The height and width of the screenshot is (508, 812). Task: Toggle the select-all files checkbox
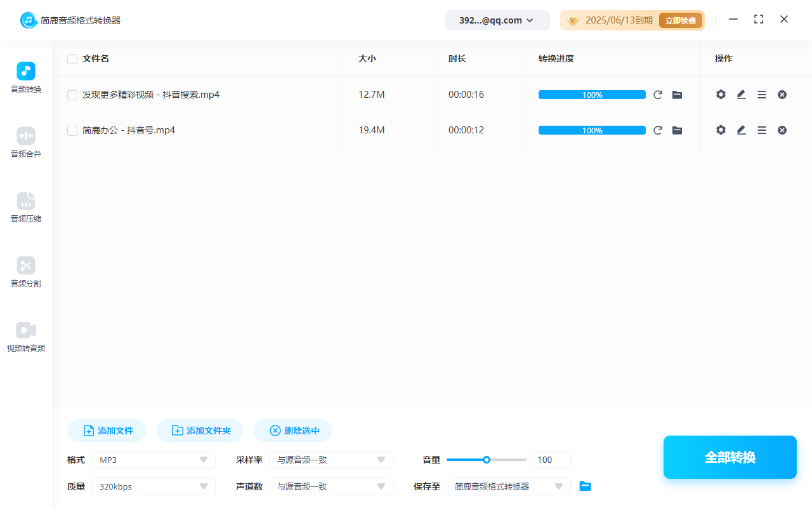click(x=72, y=58)
